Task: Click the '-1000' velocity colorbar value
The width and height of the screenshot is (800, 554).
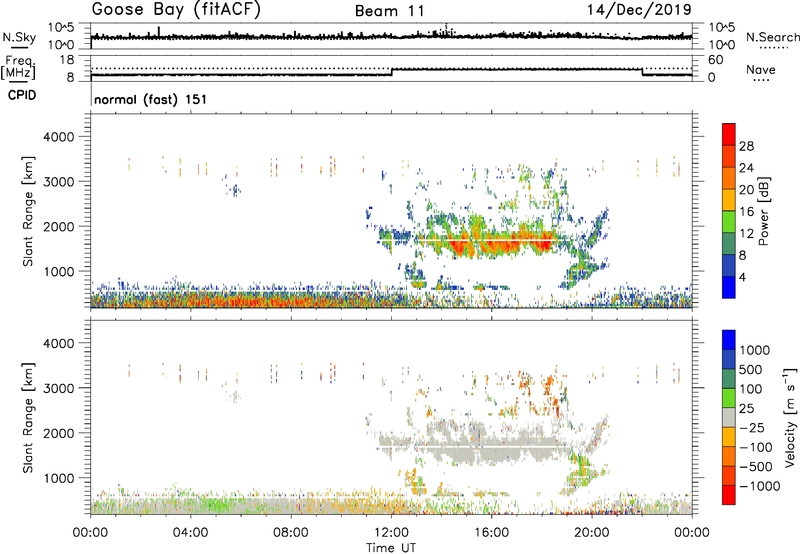Action: click(759, 486)
